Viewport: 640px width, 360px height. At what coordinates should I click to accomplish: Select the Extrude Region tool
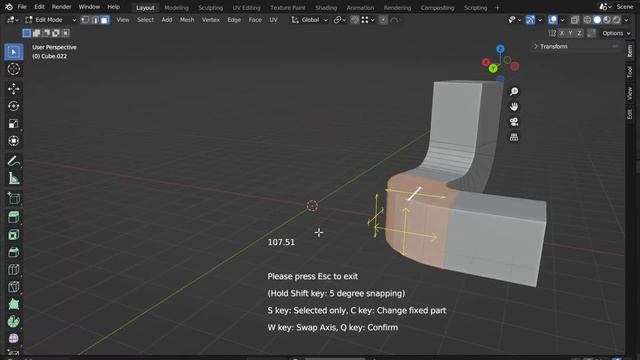(13, 217)
